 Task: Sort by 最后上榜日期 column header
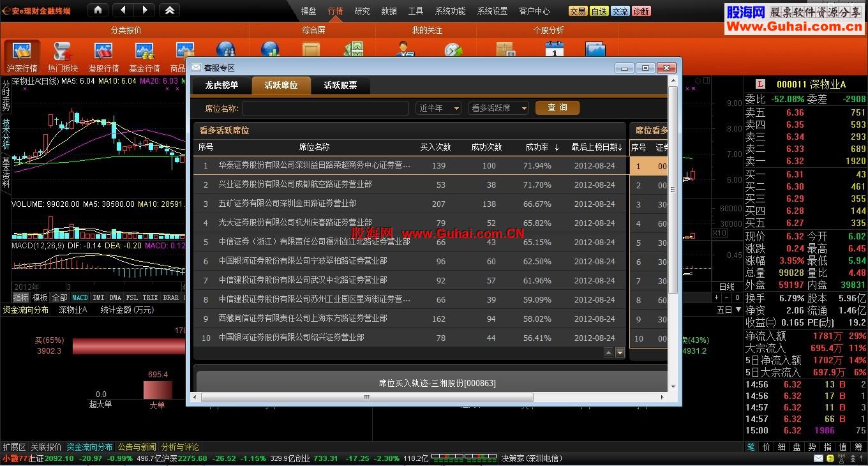(597, 147)
